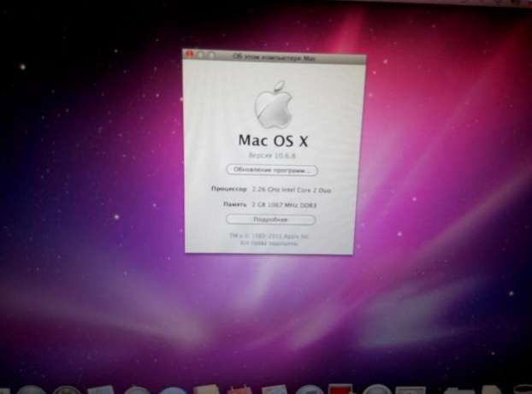Screen dimensions: 532x394
Task: Click the Обновление программ... software update button
Action: [x=271, y=170]
